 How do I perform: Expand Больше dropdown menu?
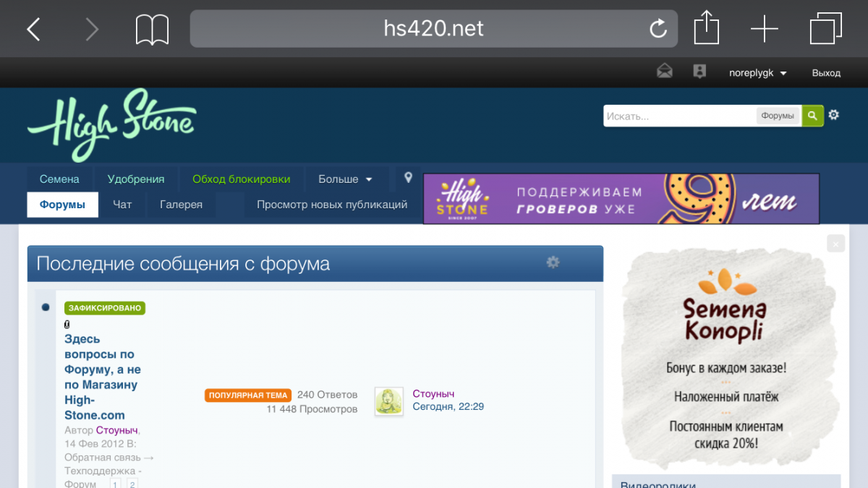(x=346, y=179)
